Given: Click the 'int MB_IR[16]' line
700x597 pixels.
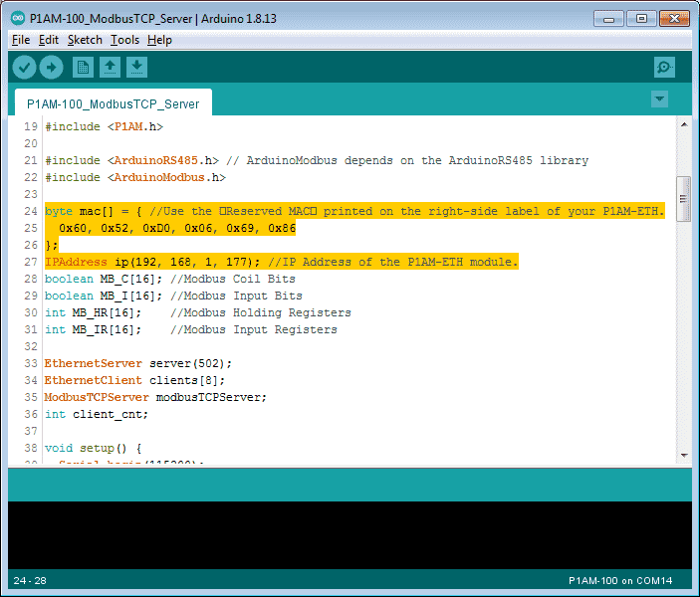Looking at the screenshot, I should (x=190, y=329).
